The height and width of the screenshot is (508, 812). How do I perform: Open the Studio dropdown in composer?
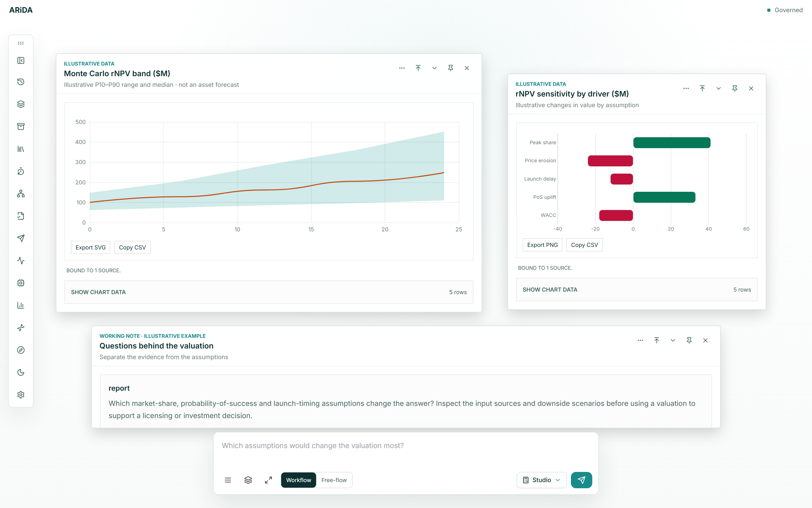point(542,480)
